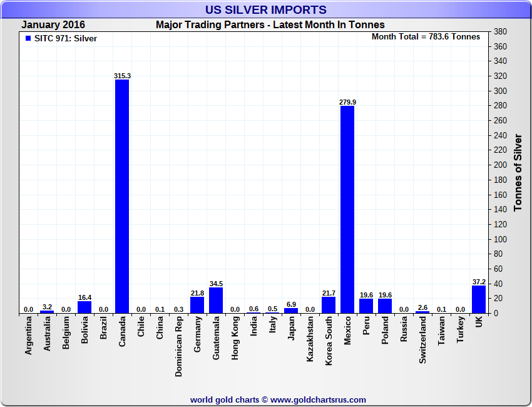Image resolution: width=532 pixels, height=407 pixels.
Task: Click the Korea South bar in the chart
Action: pyautogui.click(x=329, y=305)
